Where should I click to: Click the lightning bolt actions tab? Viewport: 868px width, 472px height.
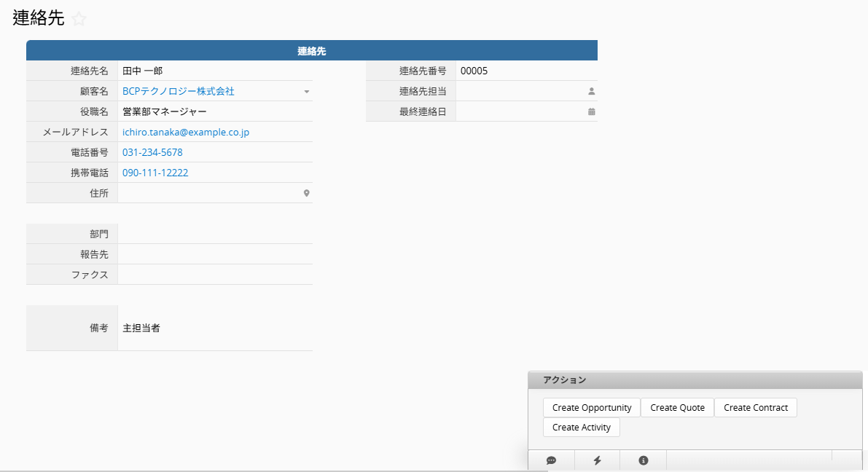597,460
